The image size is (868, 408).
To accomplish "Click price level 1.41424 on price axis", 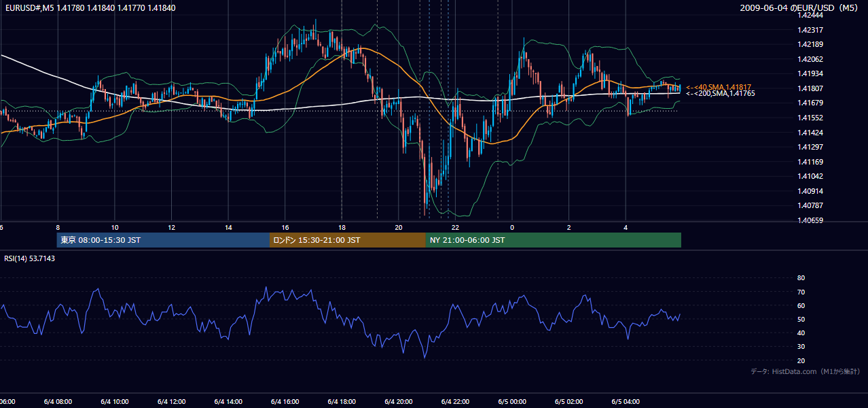I will tap(812, 133).
